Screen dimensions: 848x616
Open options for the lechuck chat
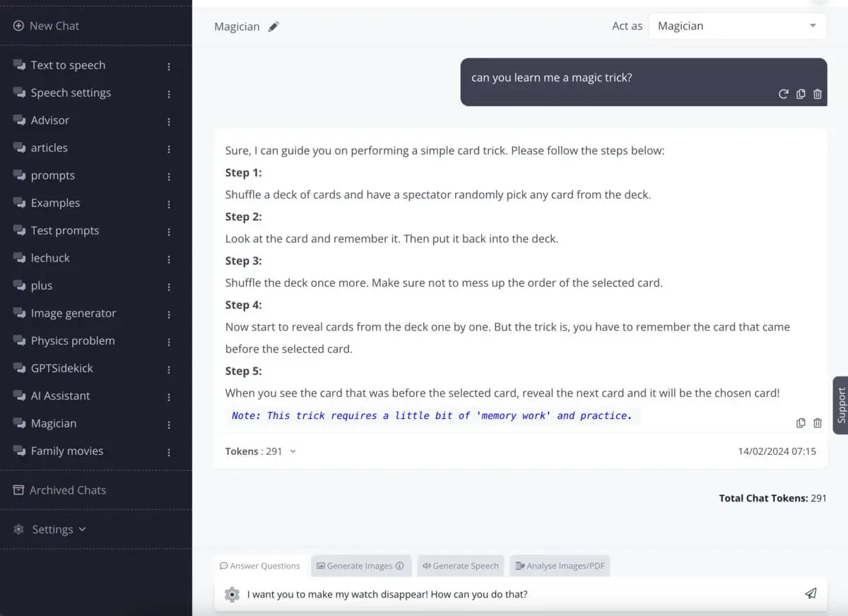pyautogui.click(x=169, y=258)
